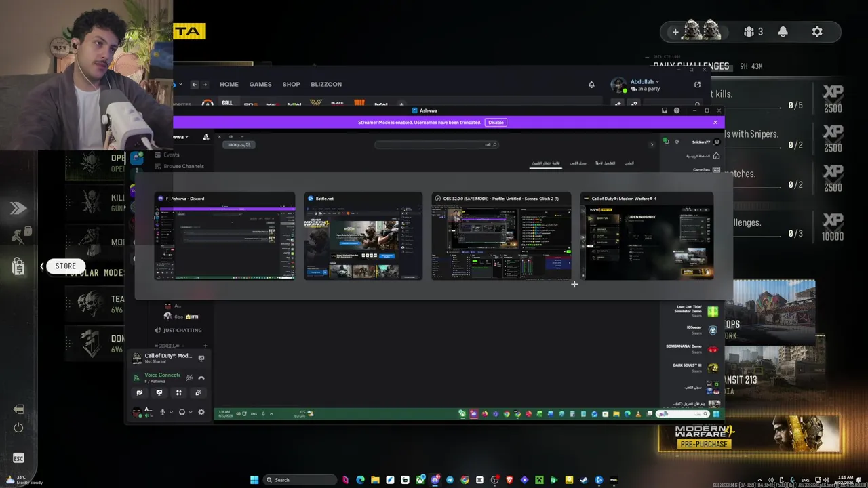
Task: Open the Windows Start menu
Action: point(254,480)
